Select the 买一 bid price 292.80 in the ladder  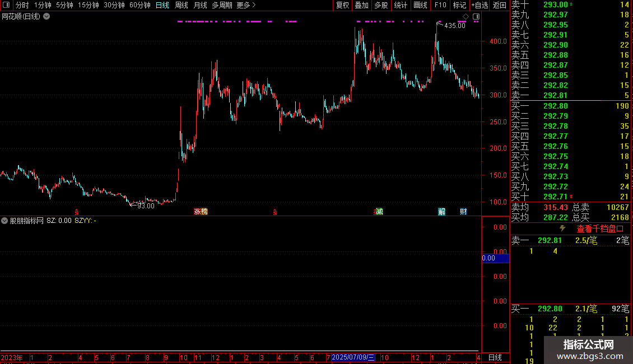556,106
